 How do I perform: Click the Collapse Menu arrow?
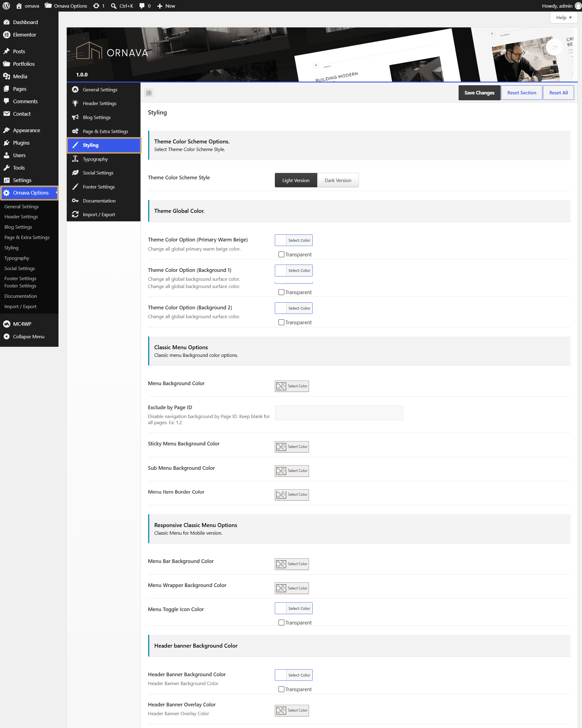coord(6,337)
